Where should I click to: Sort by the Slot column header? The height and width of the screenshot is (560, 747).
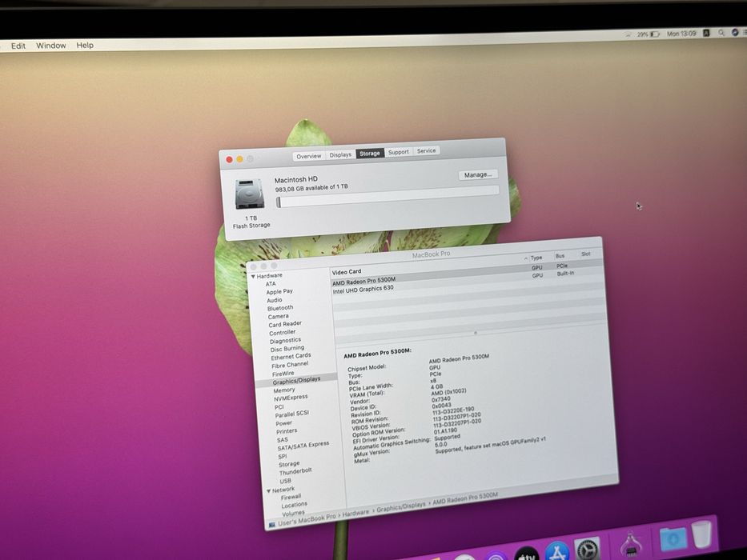click(x=585, y=254)
